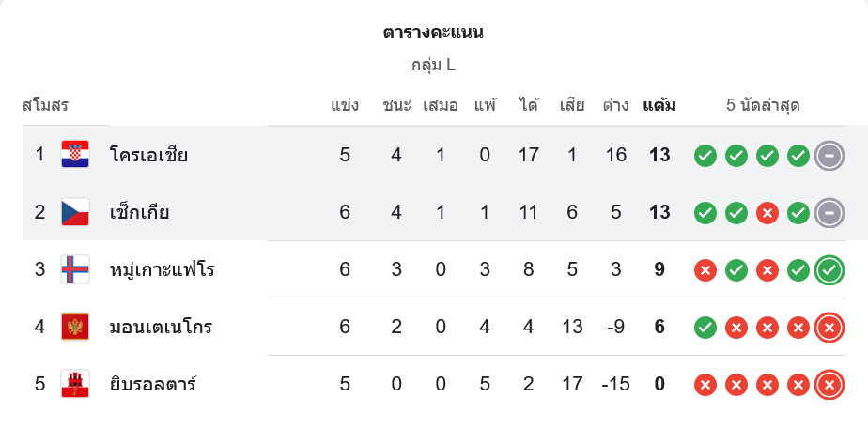Click Montenegro's outlined red loss icon
Screen dimensions: 868x428
coord(829,328)
